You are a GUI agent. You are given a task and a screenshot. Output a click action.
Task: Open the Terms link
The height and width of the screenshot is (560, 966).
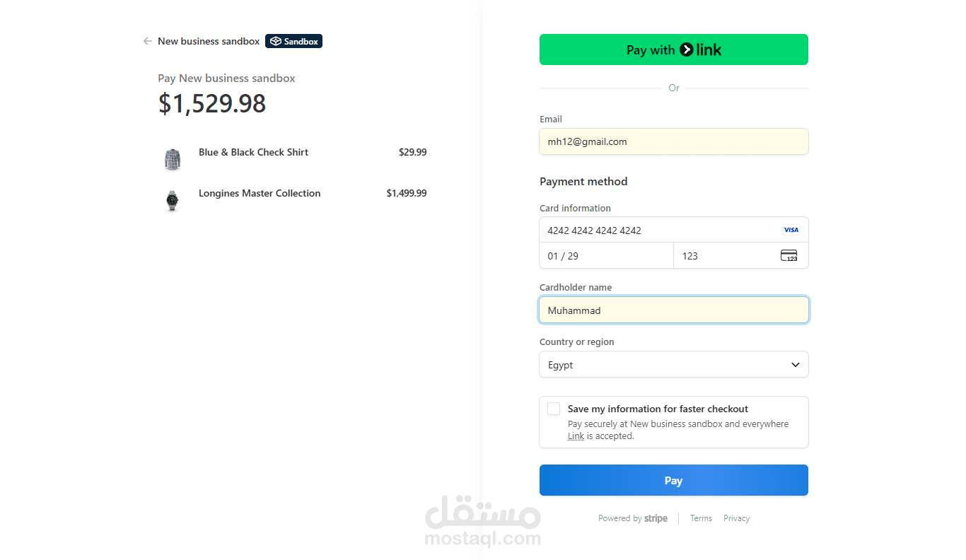[701, 518]
